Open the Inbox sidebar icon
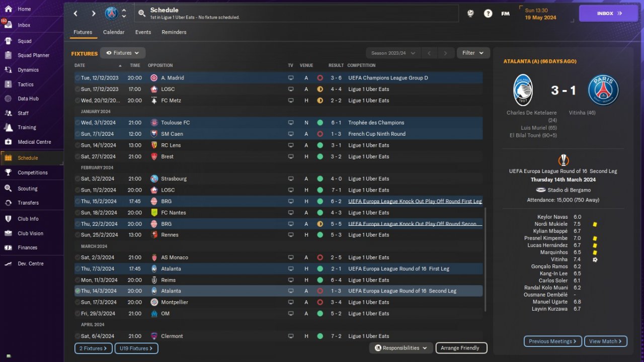This screenshot has width=644, height=362. (9, 25)
